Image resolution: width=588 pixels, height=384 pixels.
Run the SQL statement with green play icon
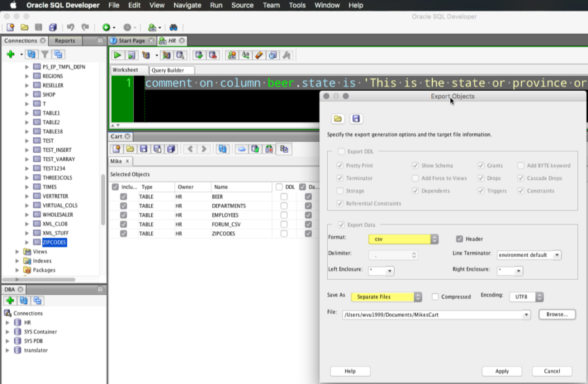click(x=118, y=56)
